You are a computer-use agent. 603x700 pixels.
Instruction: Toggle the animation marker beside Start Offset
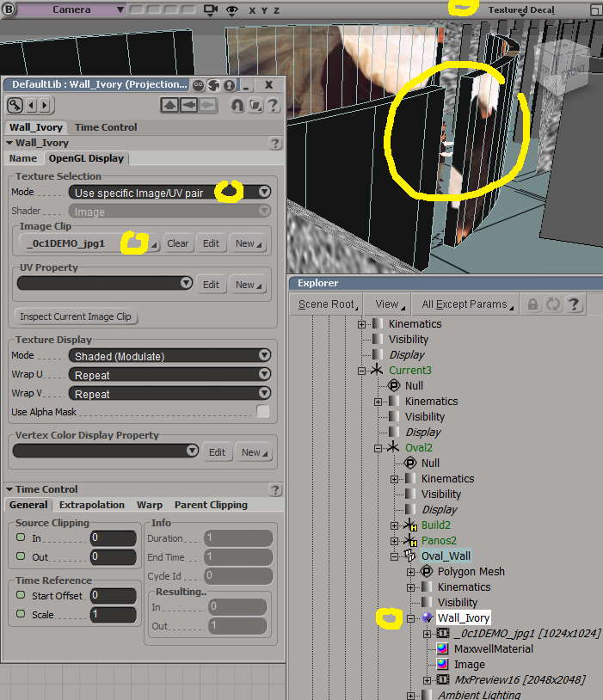click(x=21, y=595)
